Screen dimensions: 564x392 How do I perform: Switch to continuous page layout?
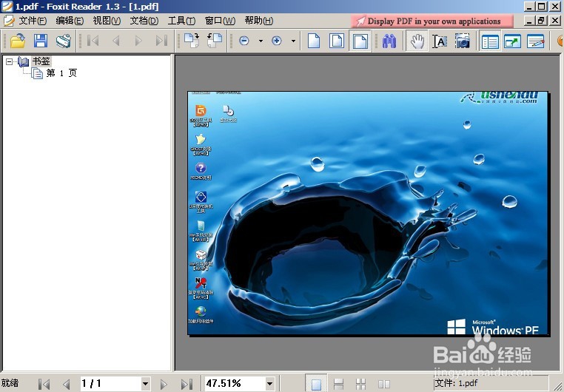tap(338, 384)
